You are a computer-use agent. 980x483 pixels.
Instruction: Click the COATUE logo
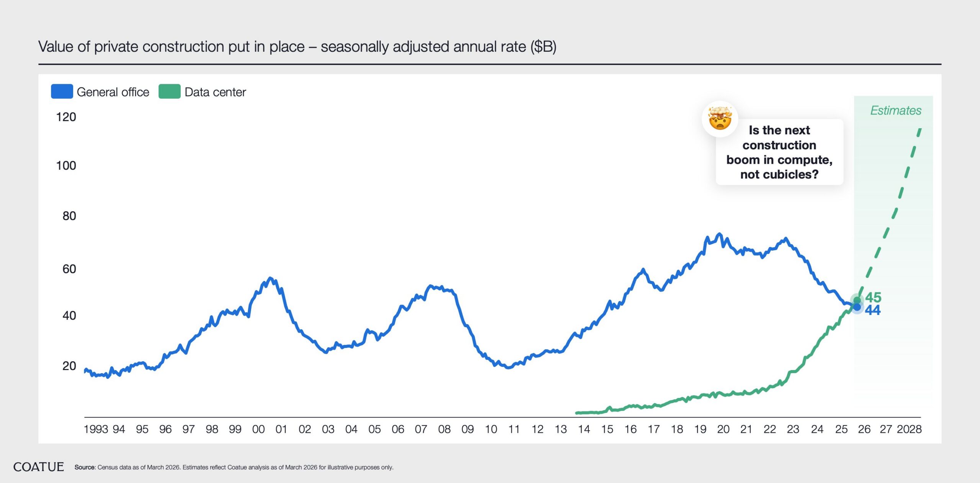38,467
